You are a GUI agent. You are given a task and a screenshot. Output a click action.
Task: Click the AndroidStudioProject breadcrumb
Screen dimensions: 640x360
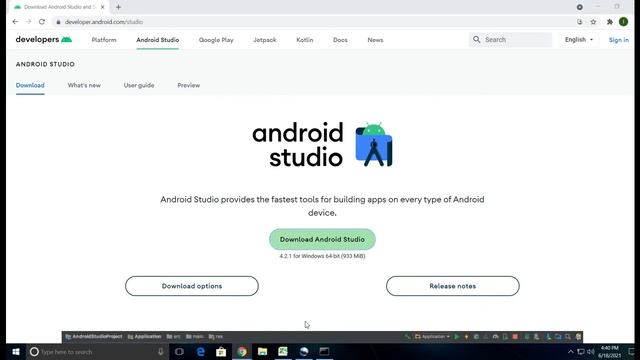pyautogui.click(x=94, y=337)
